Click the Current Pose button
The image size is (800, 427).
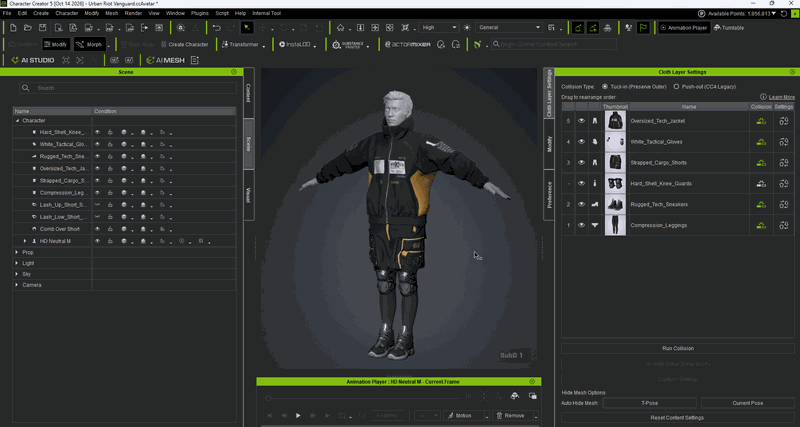747,403
